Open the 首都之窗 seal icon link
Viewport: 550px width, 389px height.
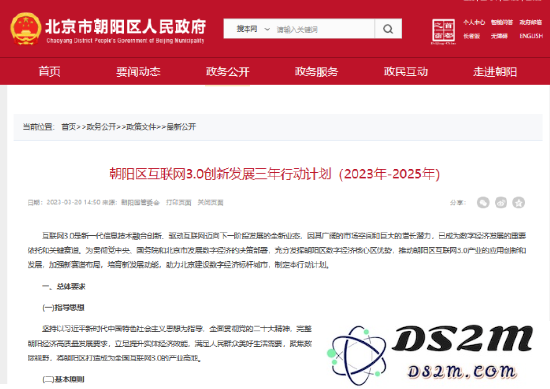pyautogui.click(x=443, y=32)
